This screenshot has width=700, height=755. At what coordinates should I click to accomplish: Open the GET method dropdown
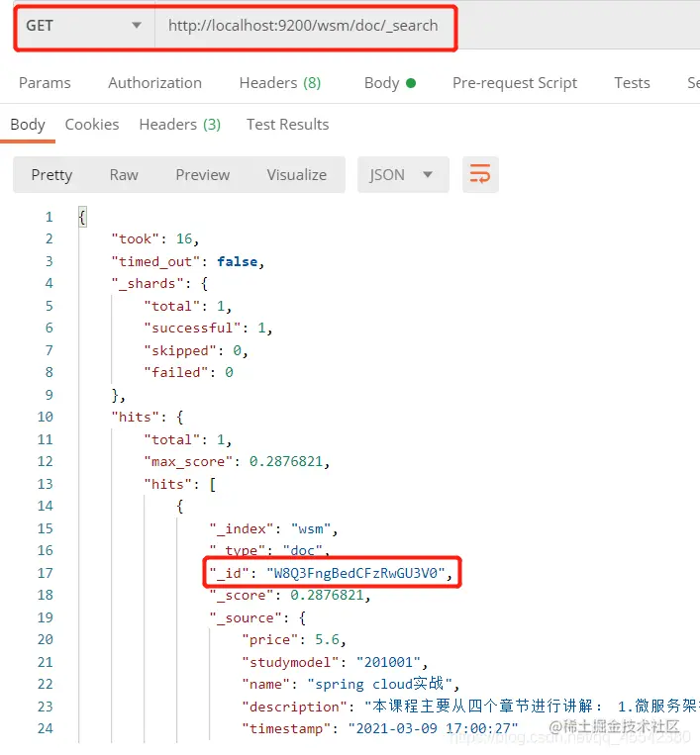85,26
